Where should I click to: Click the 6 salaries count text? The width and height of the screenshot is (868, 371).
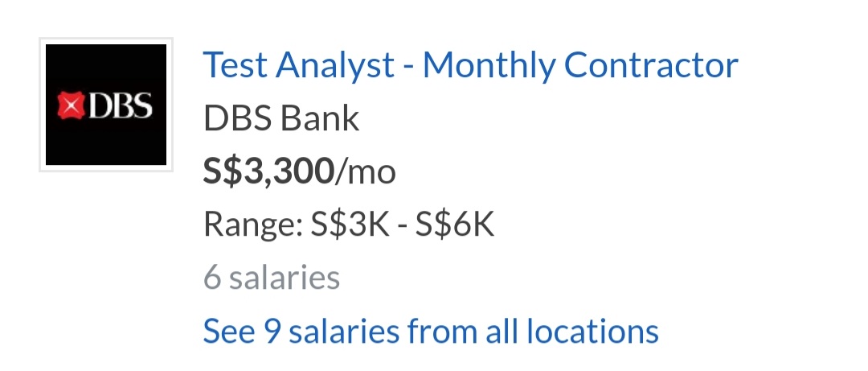click(x=272, y=278)
